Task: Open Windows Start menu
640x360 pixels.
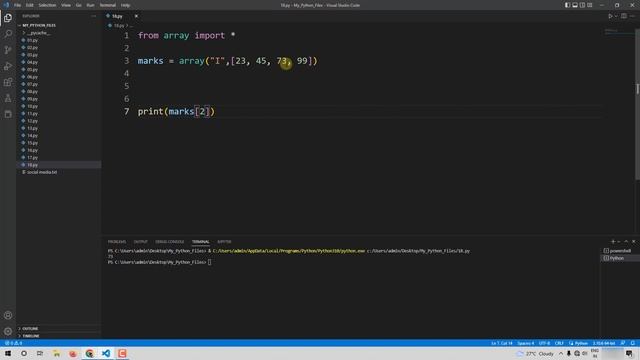Action: [x=8, y=353]
